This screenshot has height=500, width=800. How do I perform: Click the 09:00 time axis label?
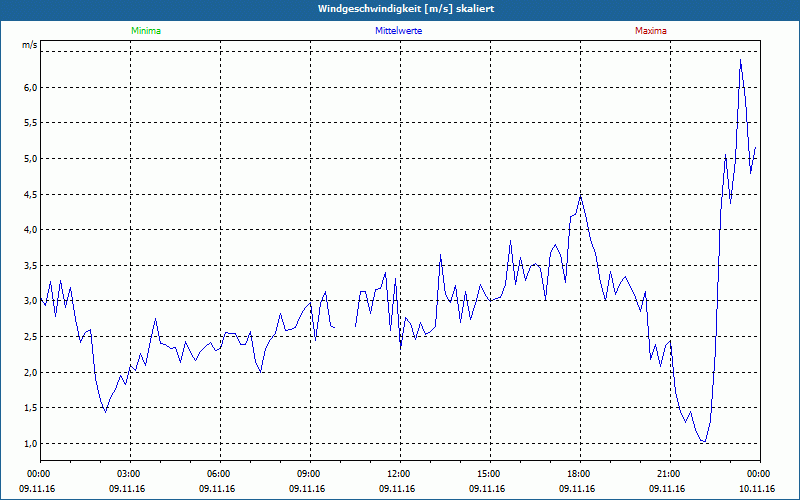[310, 474]
